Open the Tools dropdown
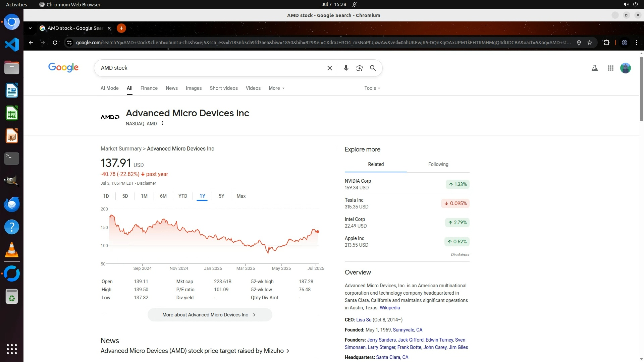This screenshot has height=362, width=644. pos(372,88)
